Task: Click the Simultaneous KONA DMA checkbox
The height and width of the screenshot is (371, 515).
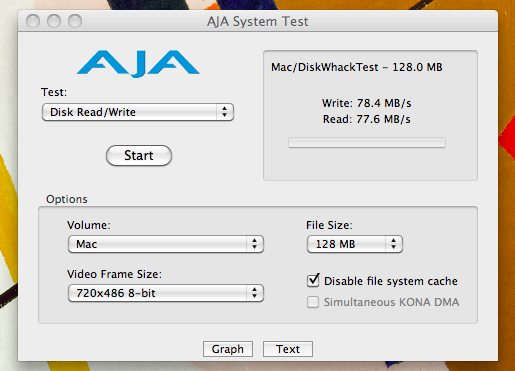Action: click(313, 302)
